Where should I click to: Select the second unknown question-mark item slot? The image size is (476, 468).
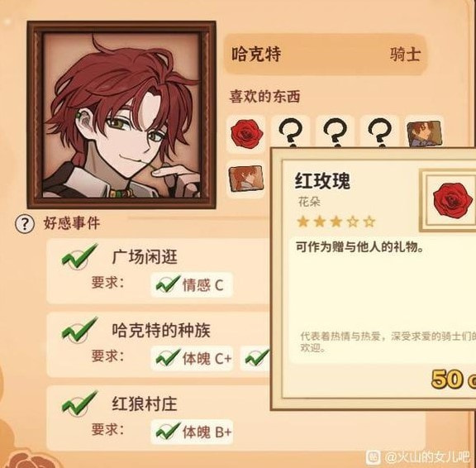click(336, 131)
